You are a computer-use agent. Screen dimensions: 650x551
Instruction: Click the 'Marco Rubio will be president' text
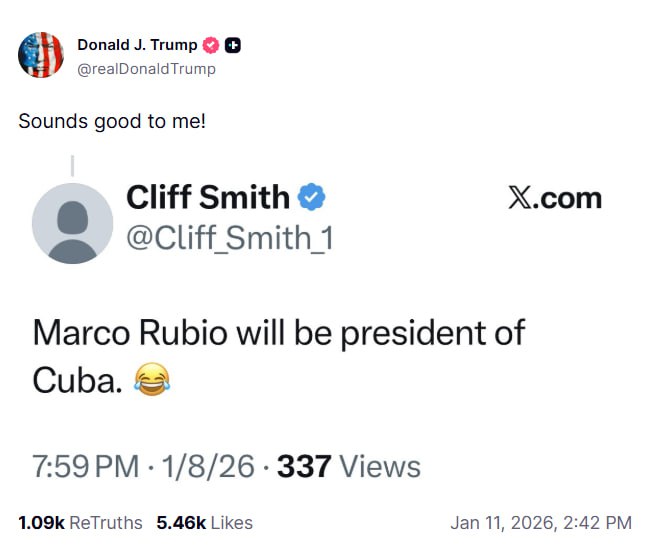[x=278, y=333]
